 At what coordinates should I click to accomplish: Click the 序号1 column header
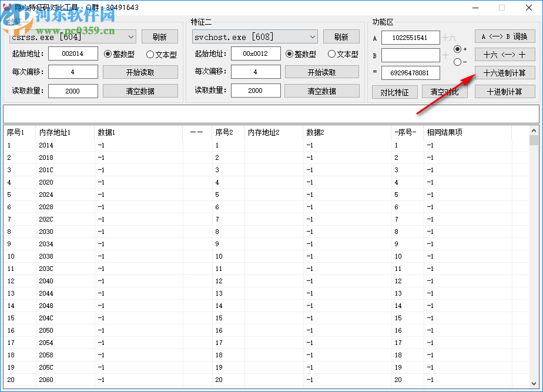[x=20, y=132]
